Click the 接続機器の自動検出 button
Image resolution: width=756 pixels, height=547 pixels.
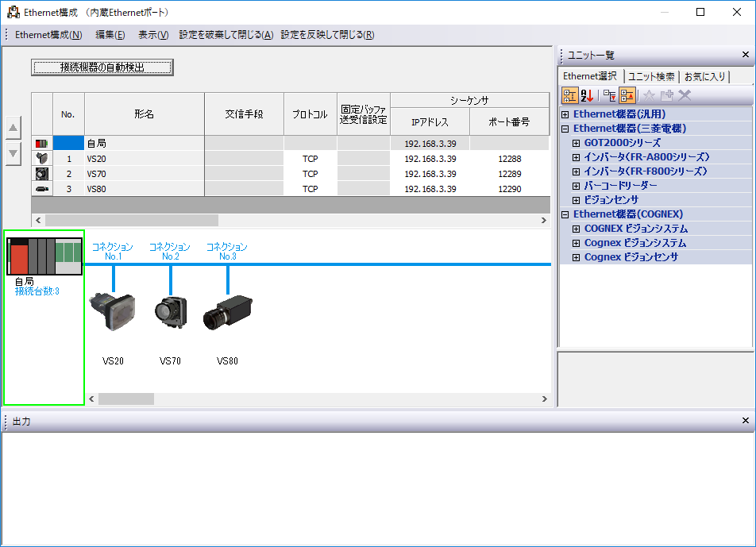(x=102, y=67)
